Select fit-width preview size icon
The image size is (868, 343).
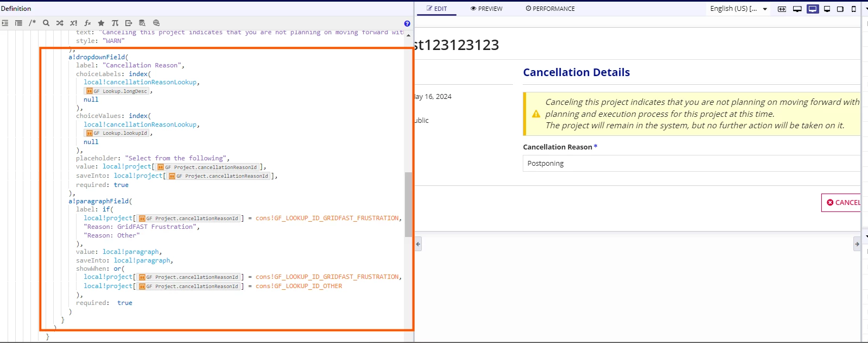[x=782, y=9]
